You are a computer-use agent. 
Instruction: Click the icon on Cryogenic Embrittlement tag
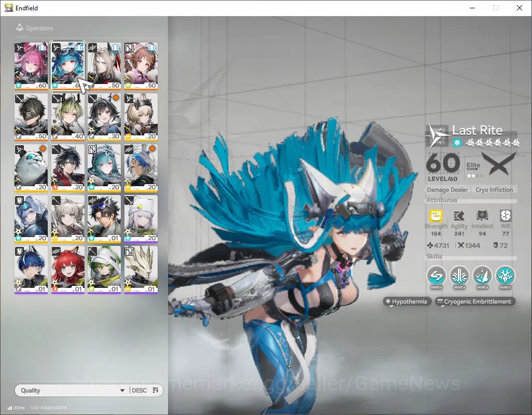pos(440,301)
